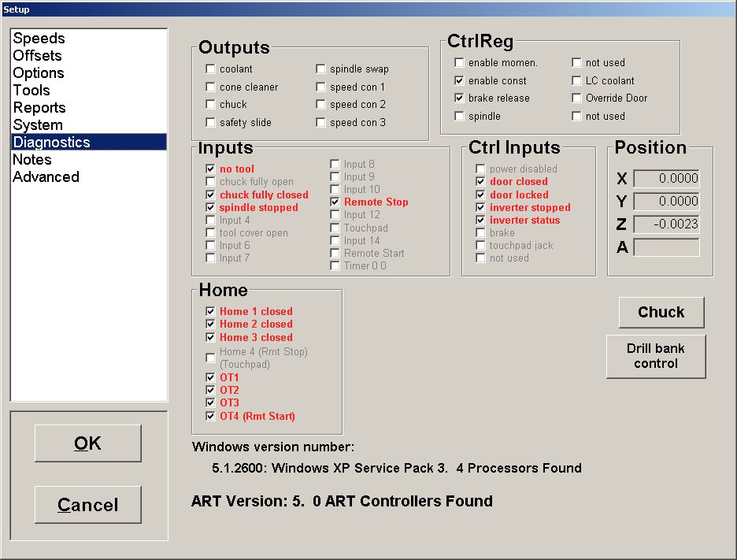Enable the Override Door checkbox
Image resolution: width=737 pixels, height=560 pixels.
point(576,98)
